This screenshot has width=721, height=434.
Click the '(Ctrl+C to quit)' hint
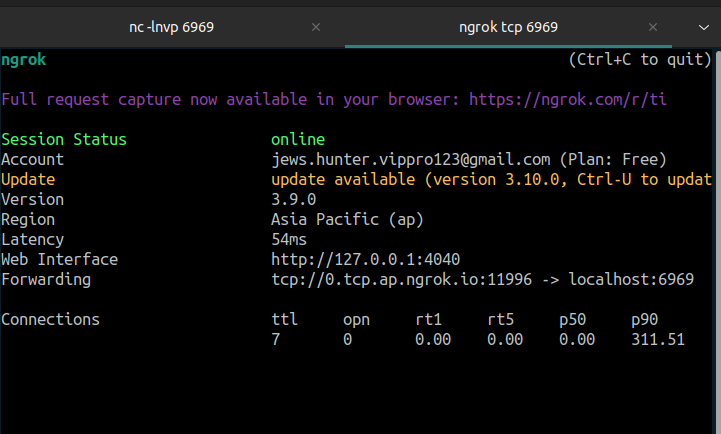[640, 60]
